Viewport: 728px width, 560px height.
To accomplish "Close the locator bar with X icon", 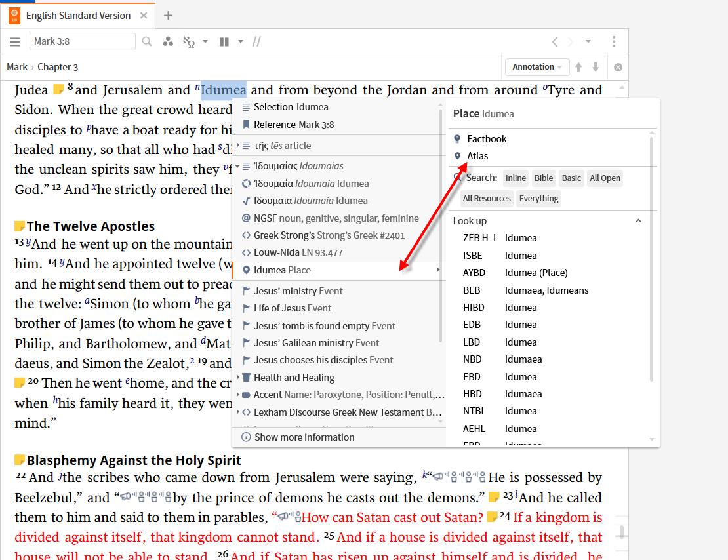I will tap(618, 68).
